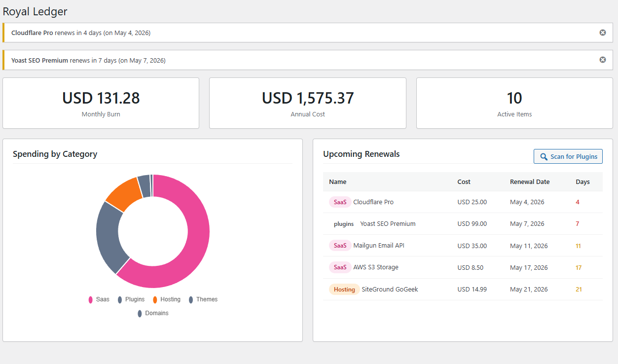Click the SaaS badge beside Cloudflare Pro
Viewport: 618px width, 364px height.
point(340,202)
